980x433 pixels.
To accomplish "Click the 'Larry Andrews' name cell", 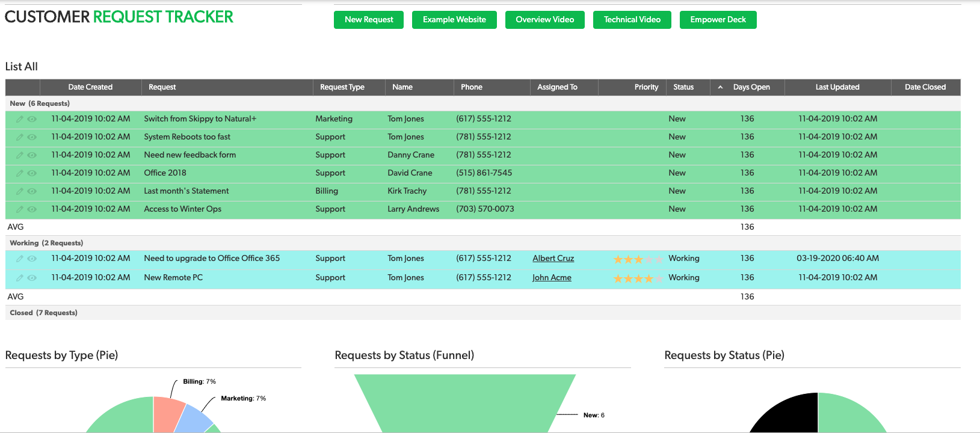I will click(413, 209).
